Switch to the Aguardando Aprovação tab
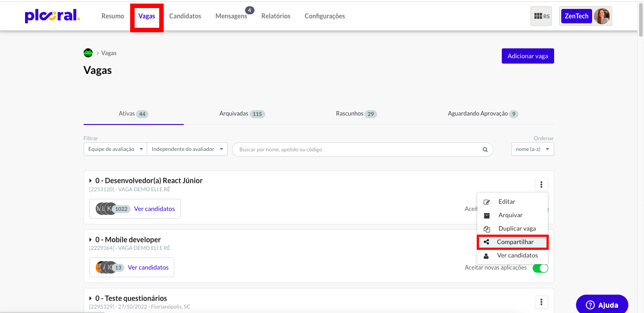644x313 pixels. [483, 114]
